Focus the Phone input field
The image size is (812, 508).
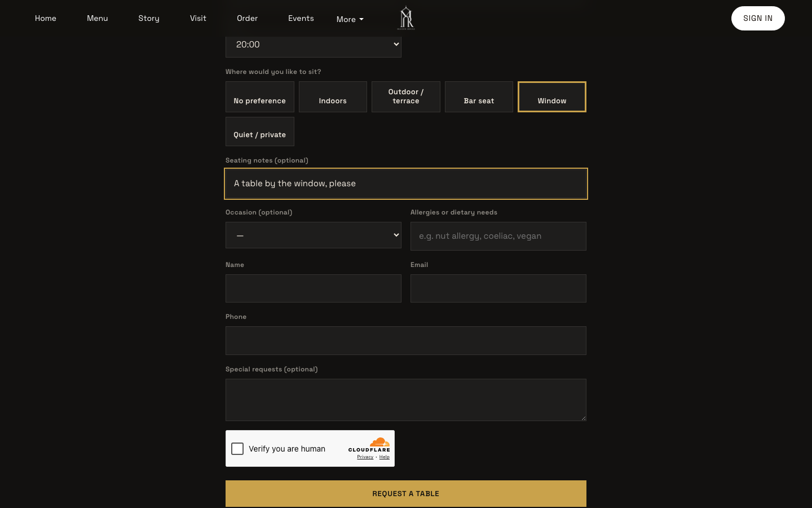(406, 341)
